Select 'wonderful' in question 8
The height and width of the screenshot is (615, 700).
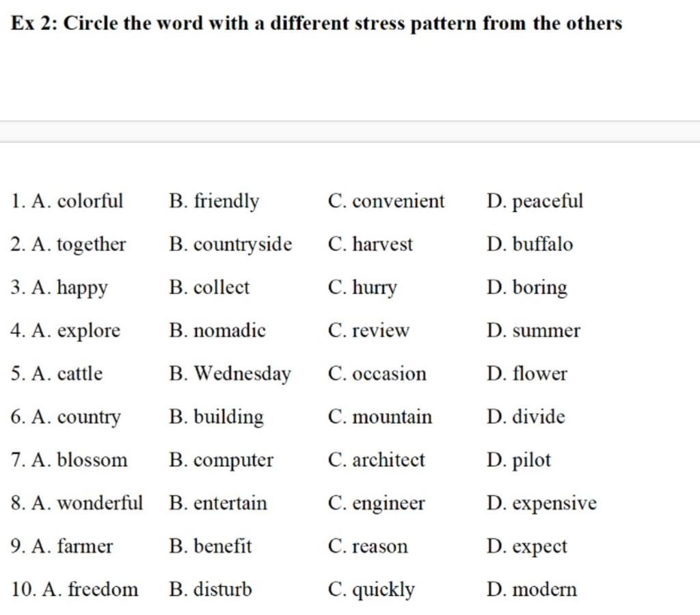tap(100, 503)
